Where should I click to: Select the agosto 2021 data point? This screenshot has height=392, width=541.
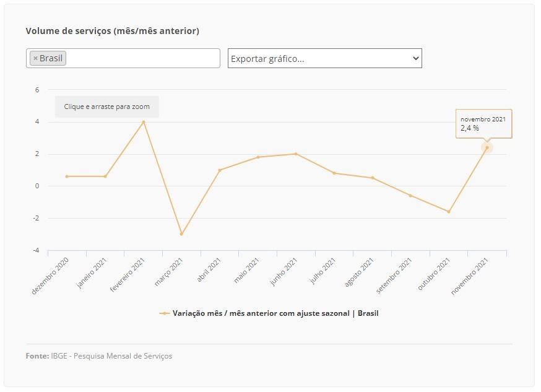(x=373, y=178)
